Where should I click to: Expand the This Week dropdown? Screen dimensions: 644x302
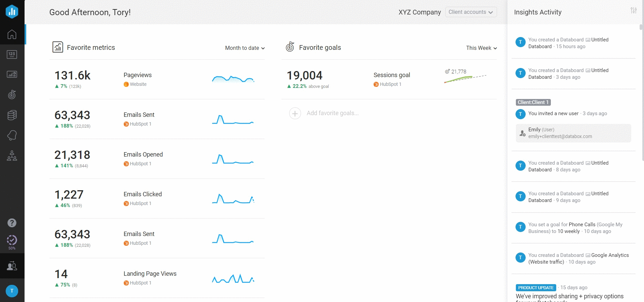click(x=481, y=48)
